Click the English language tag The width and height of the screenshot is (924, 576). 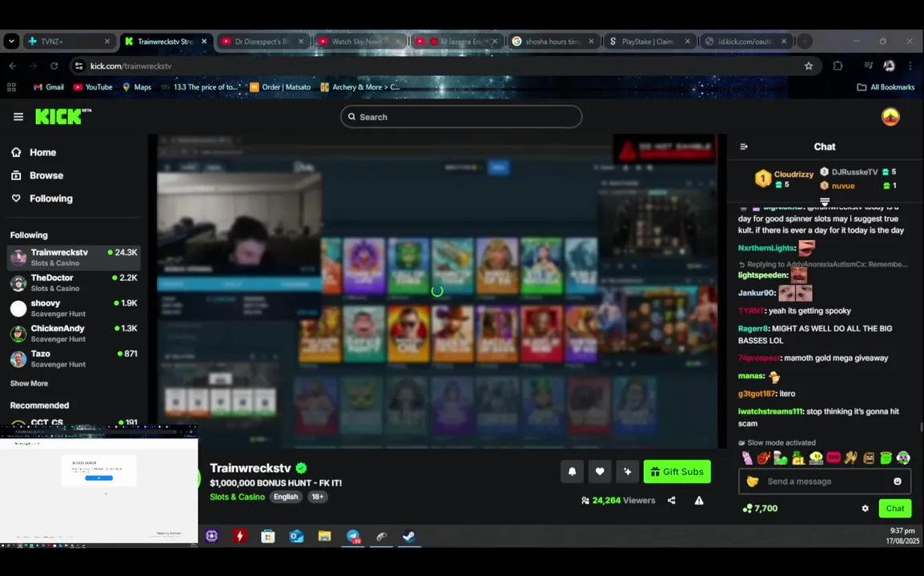pyautogui.click(x=286, y=497)
